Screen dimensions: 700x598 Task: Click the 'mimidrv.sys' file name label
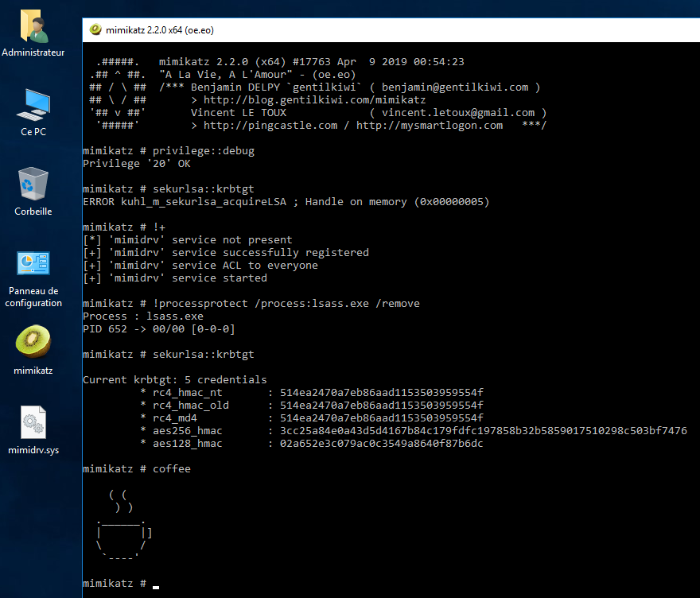point(33,450)
